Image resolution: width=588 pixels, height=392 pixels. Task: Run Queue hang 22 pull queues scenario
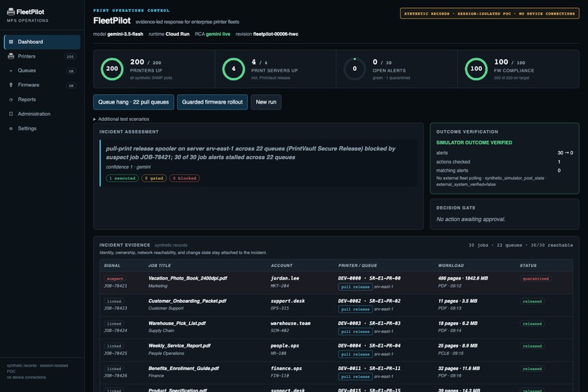coord(134,102)
